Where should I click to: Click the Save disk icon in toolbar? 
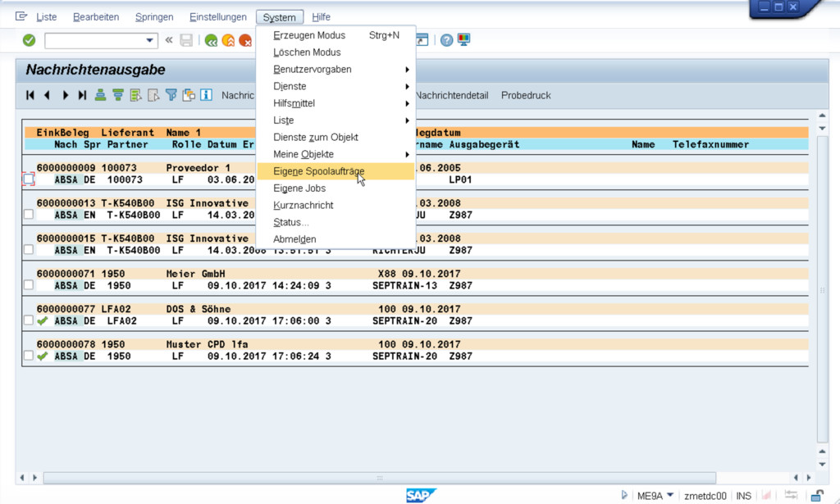(186, 40)
